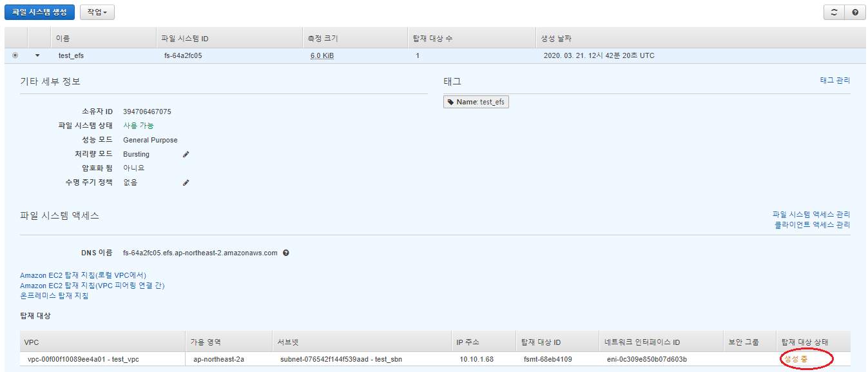
Task: Click the DNS name help question mark icon
Action: click(x=285, y=253)
